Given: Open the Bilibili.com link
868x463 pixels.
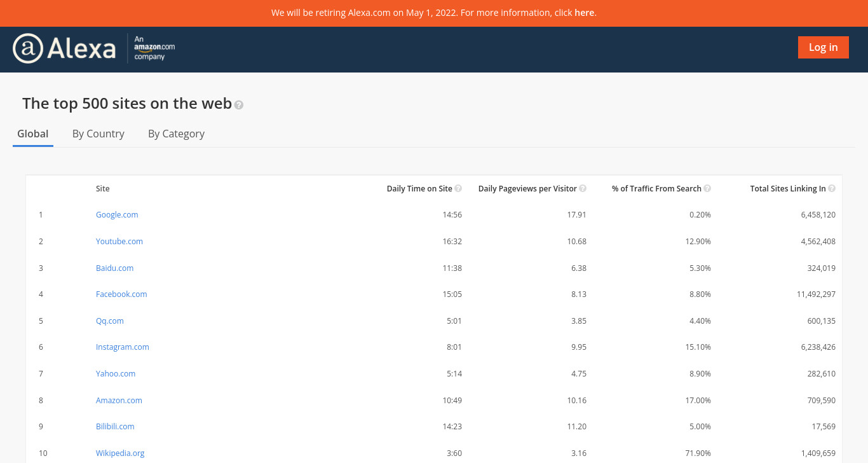Looking at the screenshot, I should point(115,427).
